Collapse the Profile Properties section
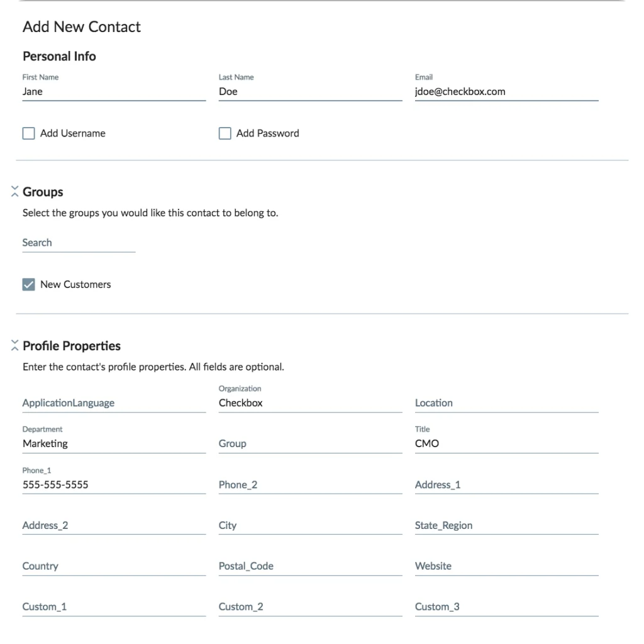Viewport: 644px width, 644px height. [x=15, y=345]
